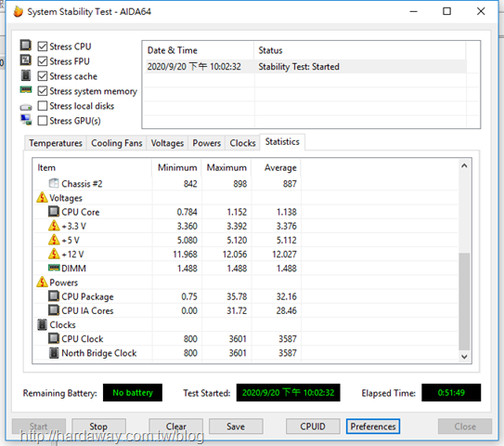The height and width of the screenshot is (446, 504).
Task: Select the CPU Core maximum value 1.152
Action: tap(237, 212)
